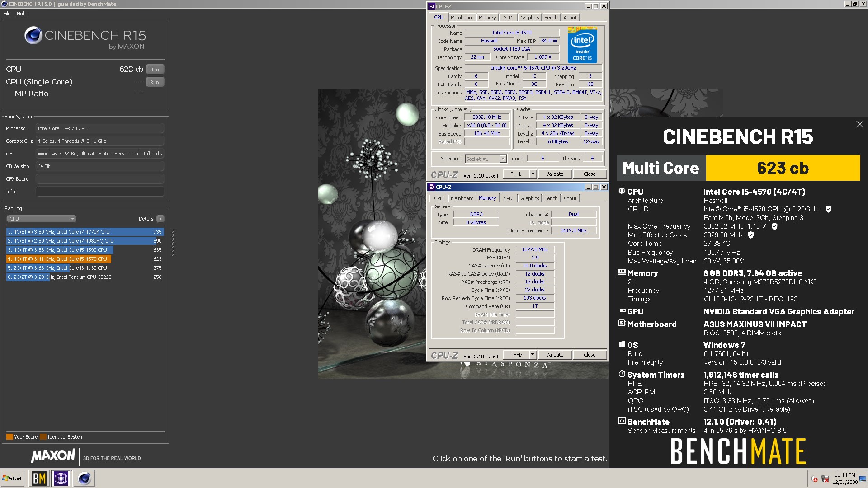Image resolution: width=868 pixels, height=488 pixels.
Task: Switch to About tab in top CPU-Z
Action: pos(570,18)
